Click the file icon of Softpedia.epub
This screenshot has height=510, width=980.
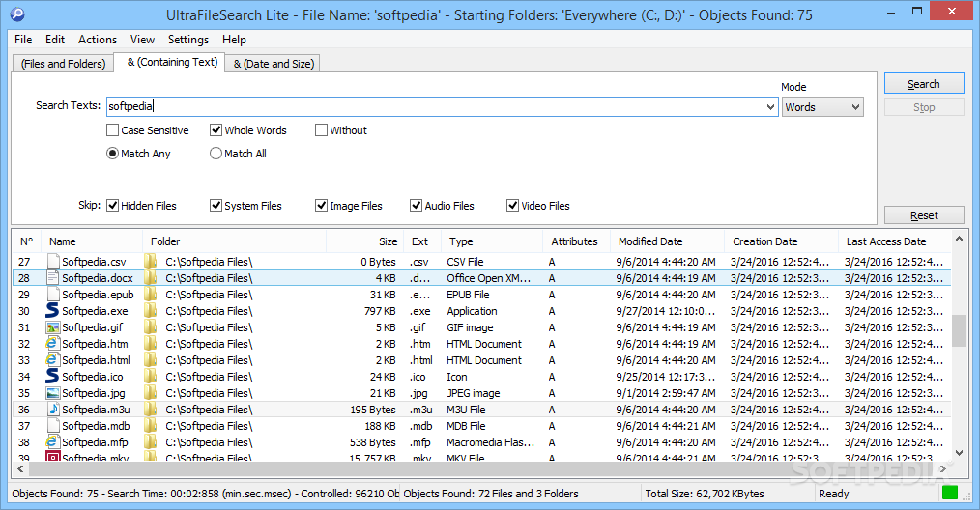click(53, 294)
